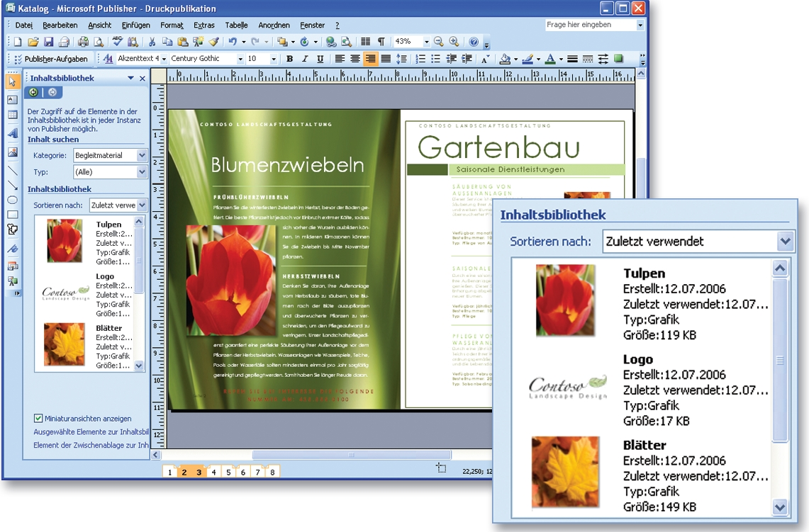Viewport: 809px width, 532px height.
Task: Cut the selection with the scissors icon
Action: click(152, 42)
